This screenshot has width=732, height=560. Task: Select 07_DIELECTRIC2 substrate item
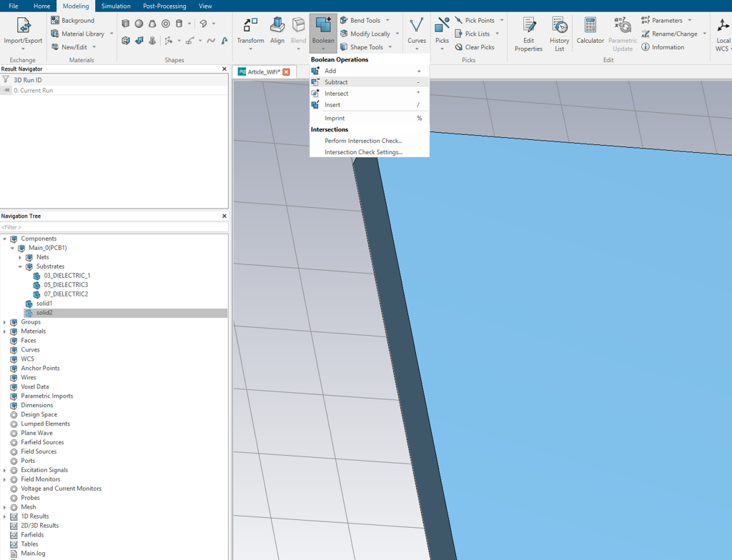tap(66, 294)
